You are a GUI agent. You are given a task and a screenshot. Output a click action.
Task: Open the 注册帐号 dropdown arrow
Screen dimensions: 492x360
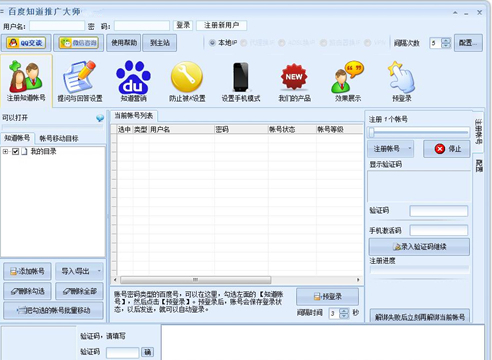[x=410, y=149]
